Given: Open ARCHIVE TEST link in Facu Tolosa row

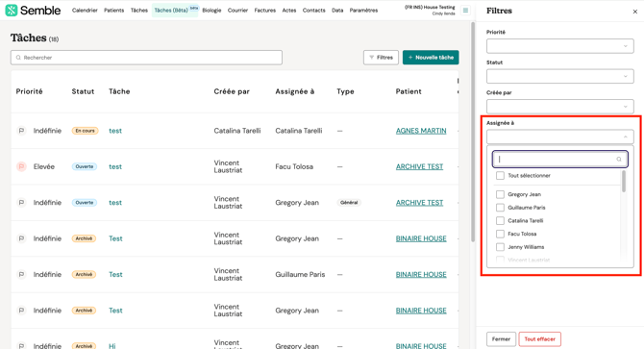Looking at the screenshot, I should [x=419, y=166].
